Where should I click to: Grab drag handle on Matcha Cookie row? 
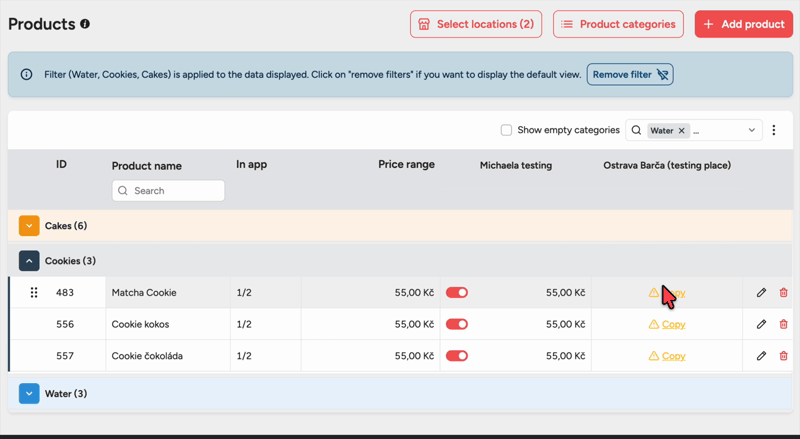point(34,292)
